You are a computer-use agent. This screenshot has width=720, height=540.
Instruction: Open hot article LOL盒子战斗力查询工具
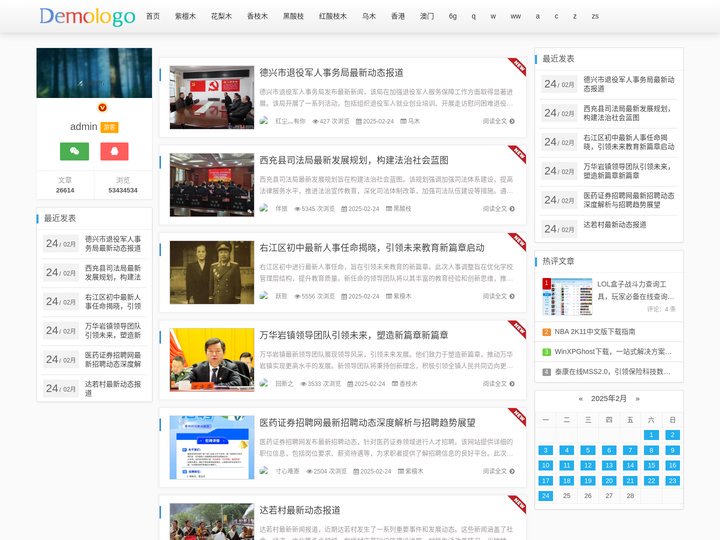tap(635, 290)
